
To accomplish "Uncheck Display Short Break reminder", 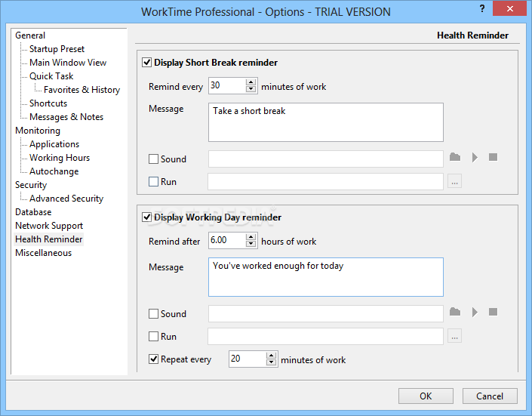I will (146, 63).
